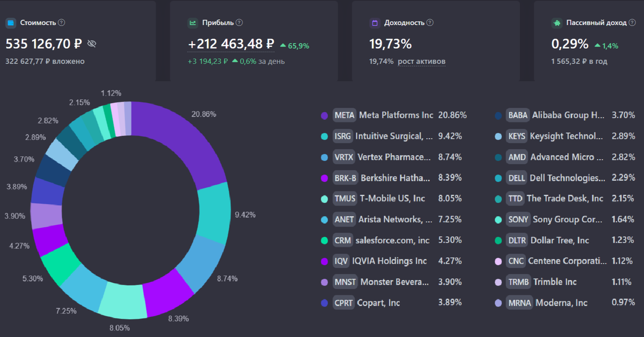Click the green salesforce.com legend color dot
The image size is (644, 337).
pyautogui.click(x=324, y=240)
